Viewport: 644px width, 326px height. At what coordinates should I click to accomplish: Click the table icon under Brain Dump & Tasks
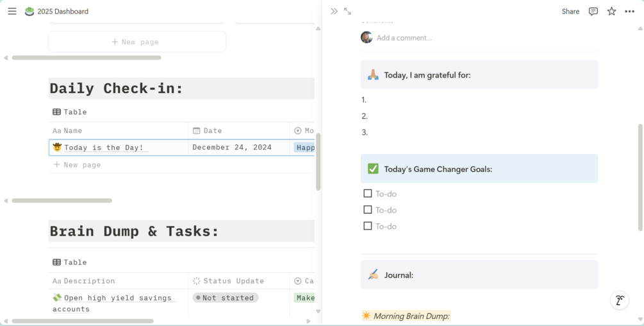(x=56, y=262)
